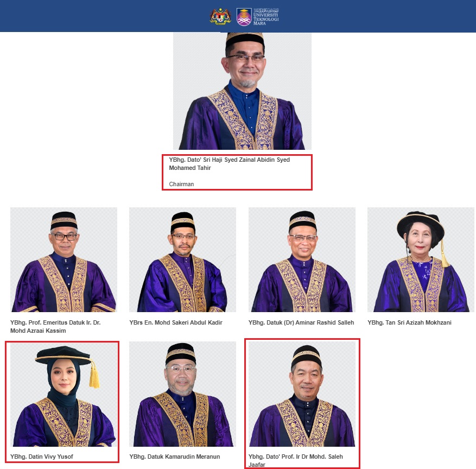476x469 pixels.
Task: Click Dato' Prof. Ir Dr Mohd. Saleh Jaafar caption
Action: tap(296, 460)
